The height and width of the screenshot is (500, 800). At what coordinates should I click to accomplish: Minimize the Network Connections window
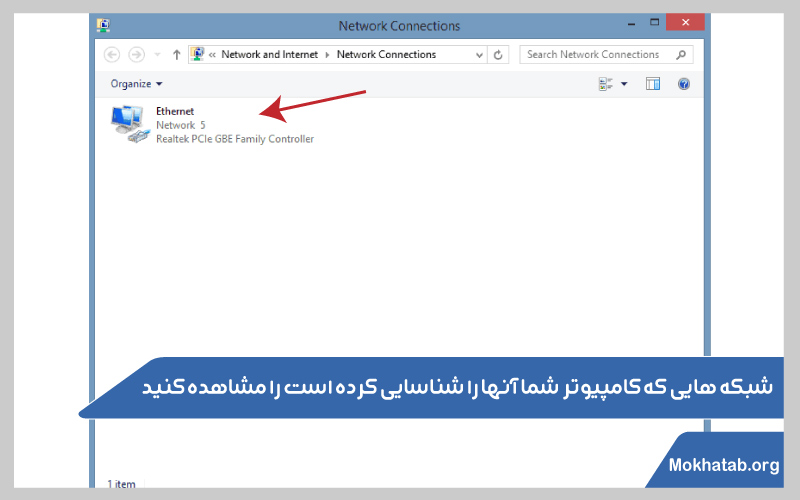[x=632, y=24]
